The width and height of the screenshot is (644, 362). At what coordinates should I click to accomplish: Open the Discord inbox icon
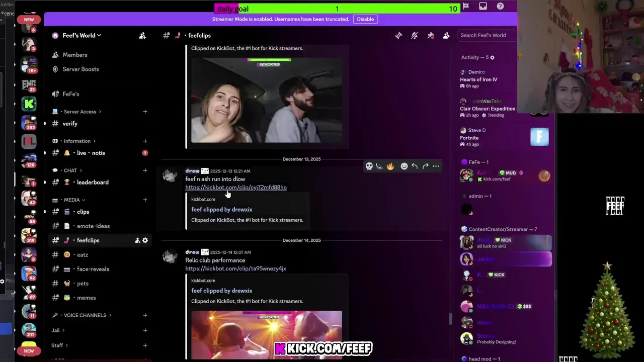(x=483, y=6)
